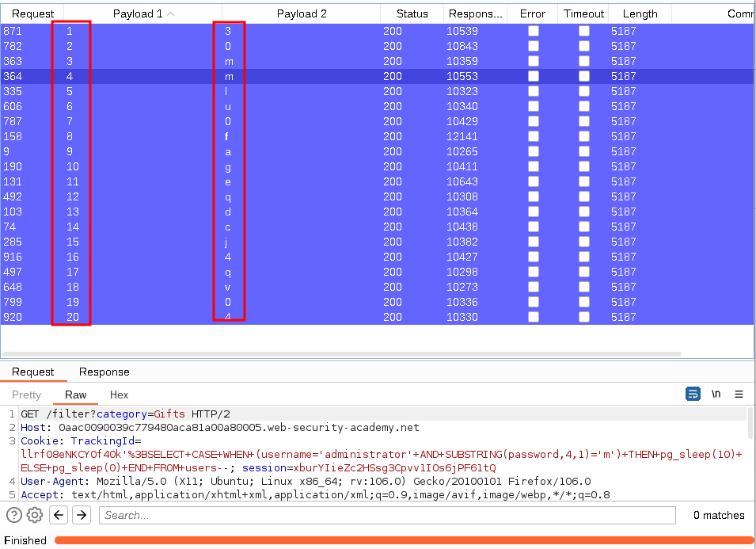Image resolution: width=756 pixels, height=549 pixels.
Task: Click response time value 12141
Action: click(462, 136)
